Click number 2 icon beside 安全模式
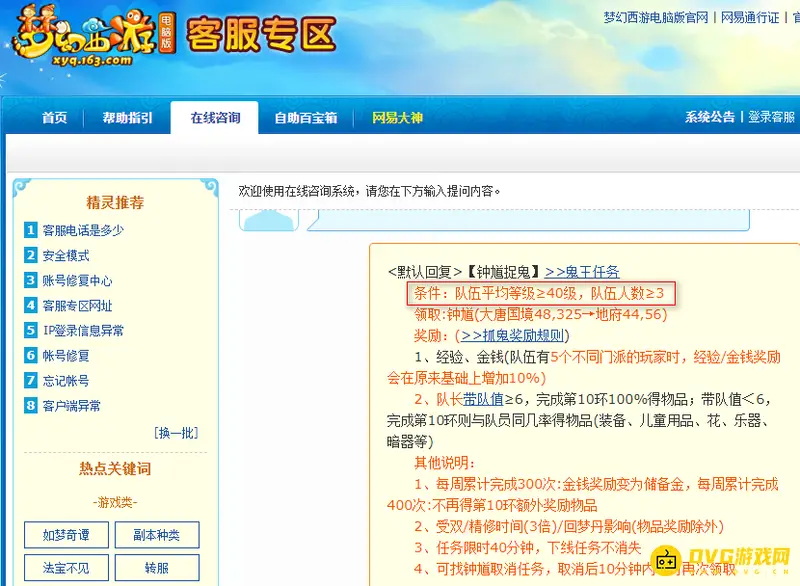The width and height of the screenshot is (800, 586). [31, 255]
